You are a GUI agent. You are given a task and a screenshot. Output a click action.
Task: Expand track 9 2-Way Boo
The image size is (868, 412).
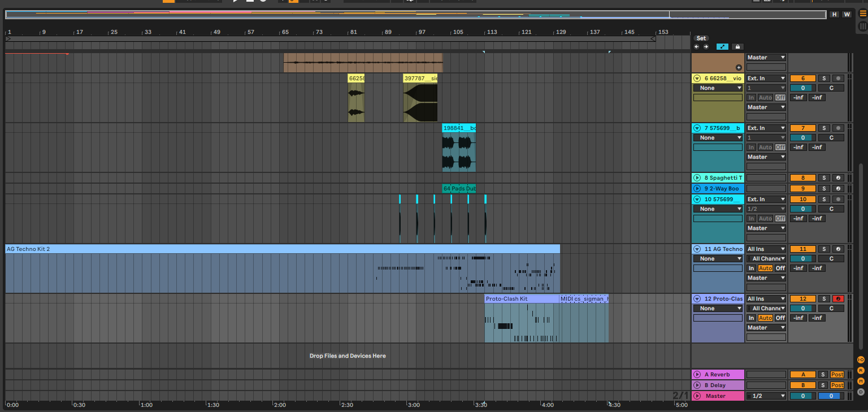[697, 189]
